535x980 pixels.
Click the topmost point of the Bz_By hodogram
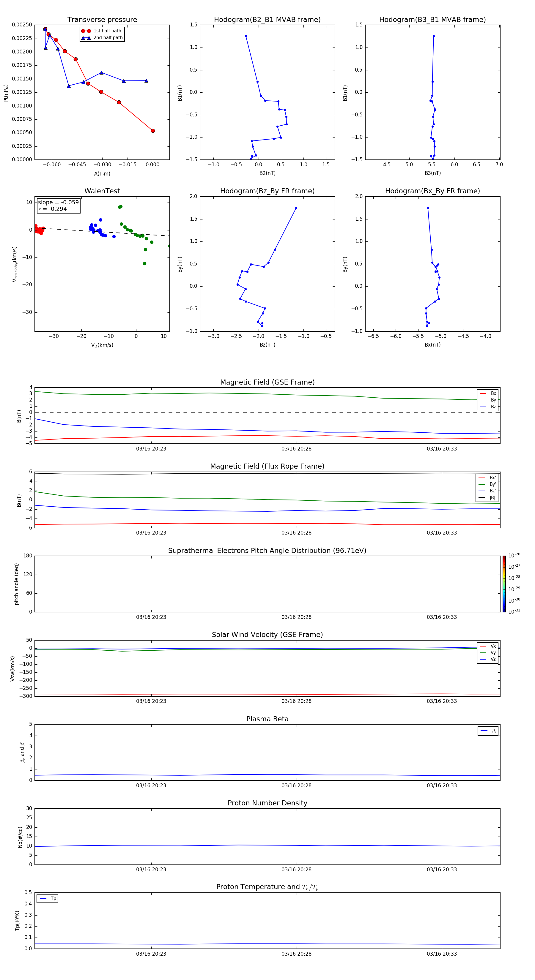[296, 208]
